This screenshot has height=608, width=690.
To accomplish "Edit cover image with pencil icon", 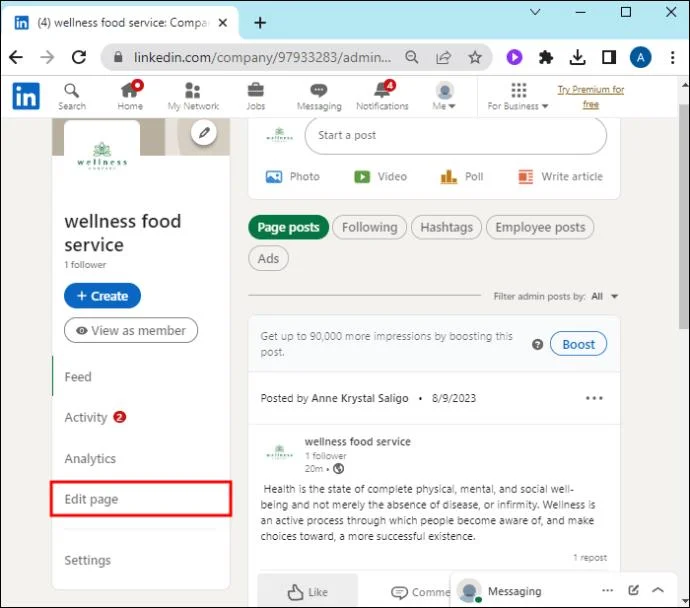I will pyautogui.click(x=204, y=132).
